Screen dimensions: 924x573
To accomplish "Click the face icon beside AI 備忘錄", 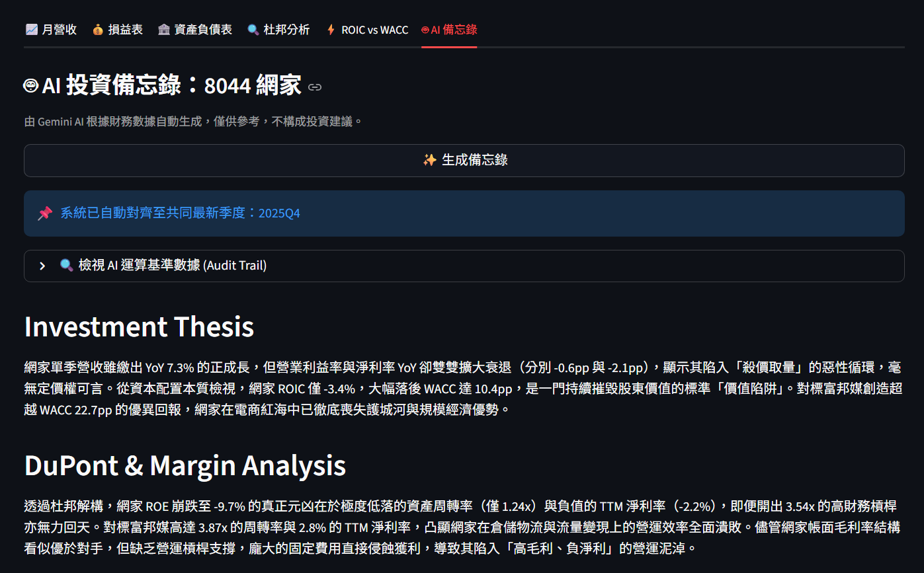I will 426,30.
